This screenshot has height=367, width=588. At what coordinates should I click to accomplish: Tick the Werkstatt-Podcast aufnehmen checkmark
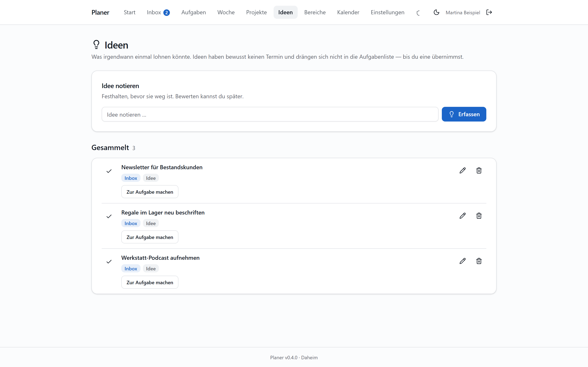[109, 261]
